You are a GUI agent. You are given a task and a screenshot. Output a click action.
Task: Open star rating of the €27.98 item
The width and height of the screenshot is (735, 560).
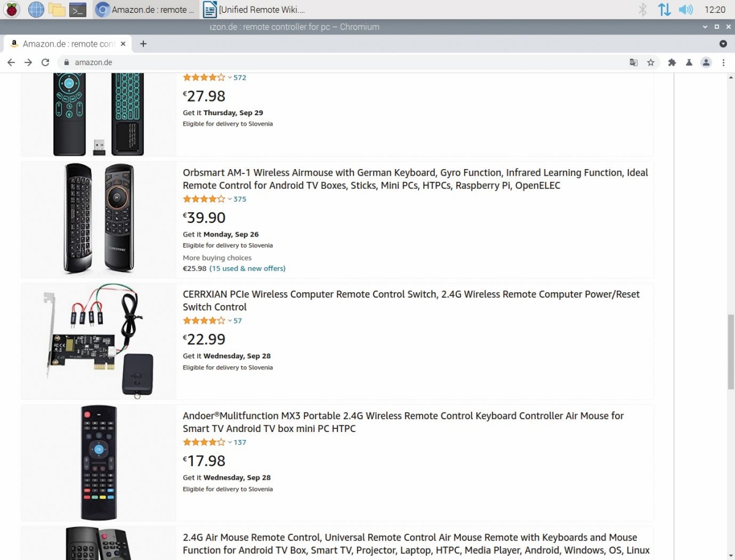[204, 78]
